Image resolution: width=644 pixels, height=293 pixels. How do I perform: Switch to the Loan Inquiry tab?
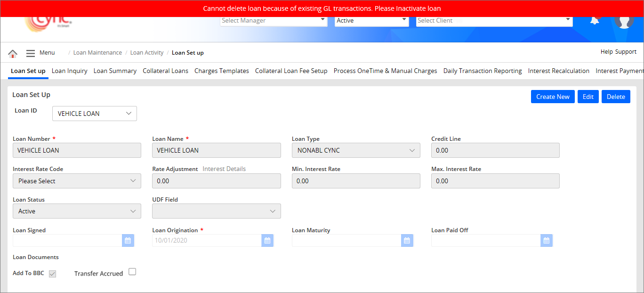69,71
